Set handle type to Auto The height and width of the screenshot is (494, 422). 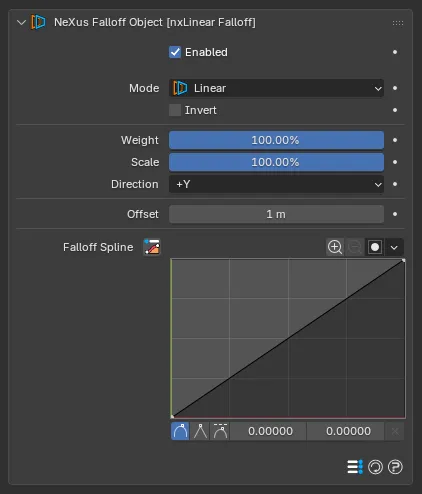[x=180, y=431]
